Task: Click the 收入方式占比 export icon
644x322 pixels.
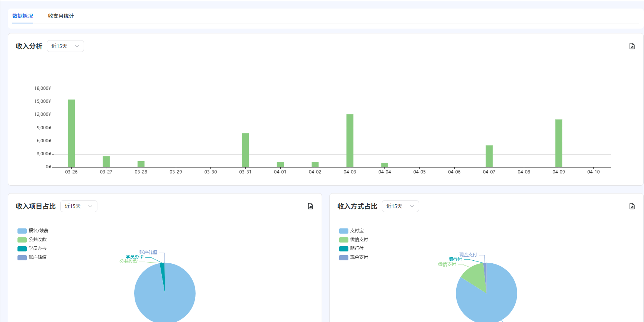Action: (x=632, y=206)
